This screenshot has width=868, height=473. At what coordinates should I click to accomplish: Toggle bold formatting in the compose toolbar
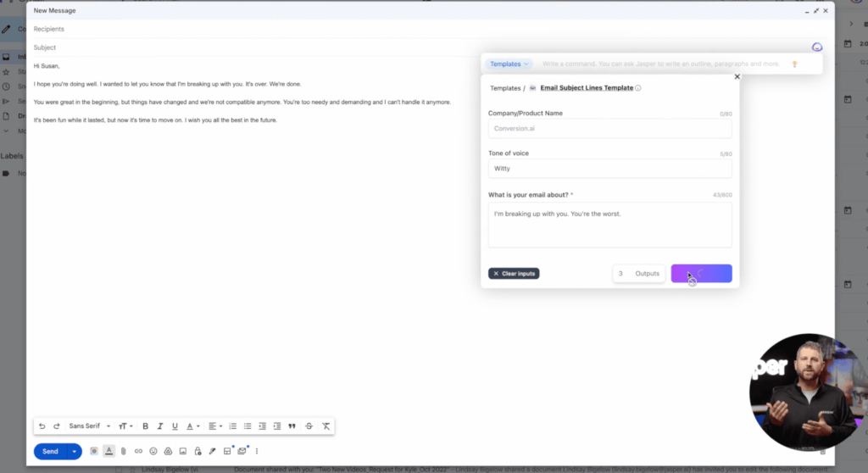tap(145, 426)
